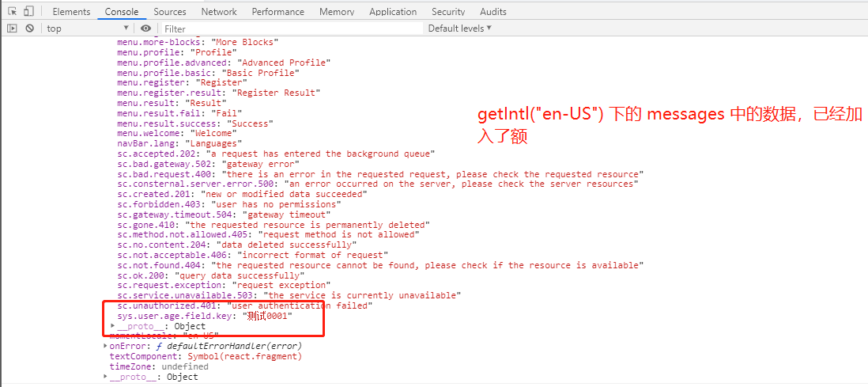Click the sc.bad.request.400 line
Screen dimensions: 868x387
pos(380,174)
